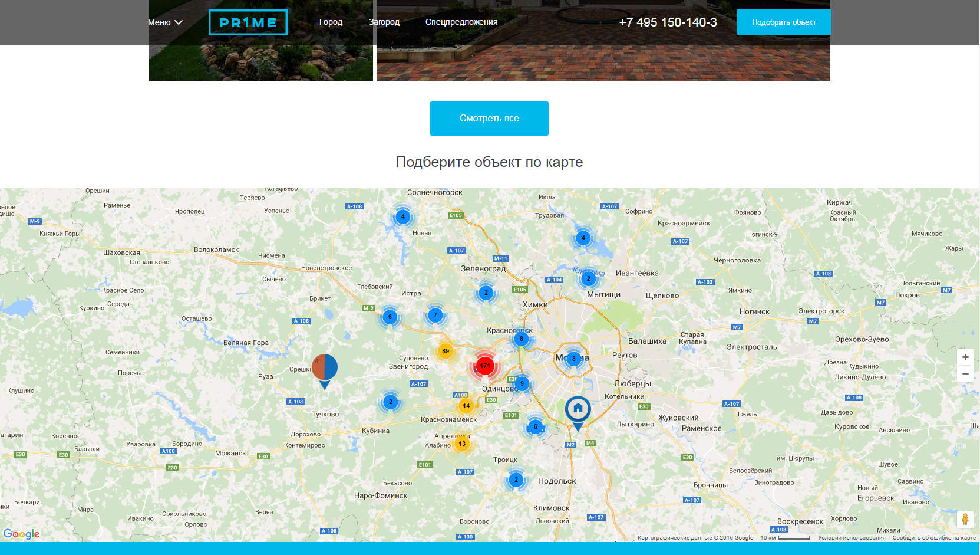Click the Street View pegman icon
The width and height of the screenshot is (980, 555).
point(965,519)
